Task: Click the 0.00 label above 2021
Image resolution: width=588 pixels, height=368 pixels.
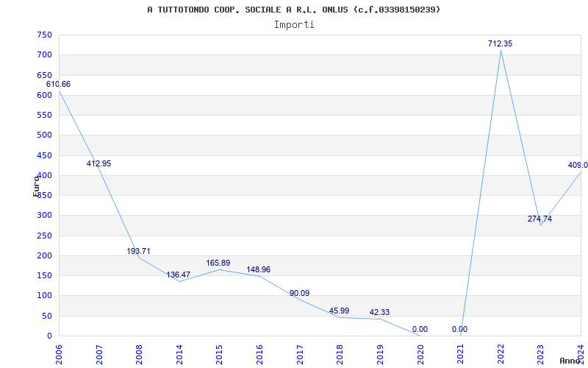Action: pos(460,329)
